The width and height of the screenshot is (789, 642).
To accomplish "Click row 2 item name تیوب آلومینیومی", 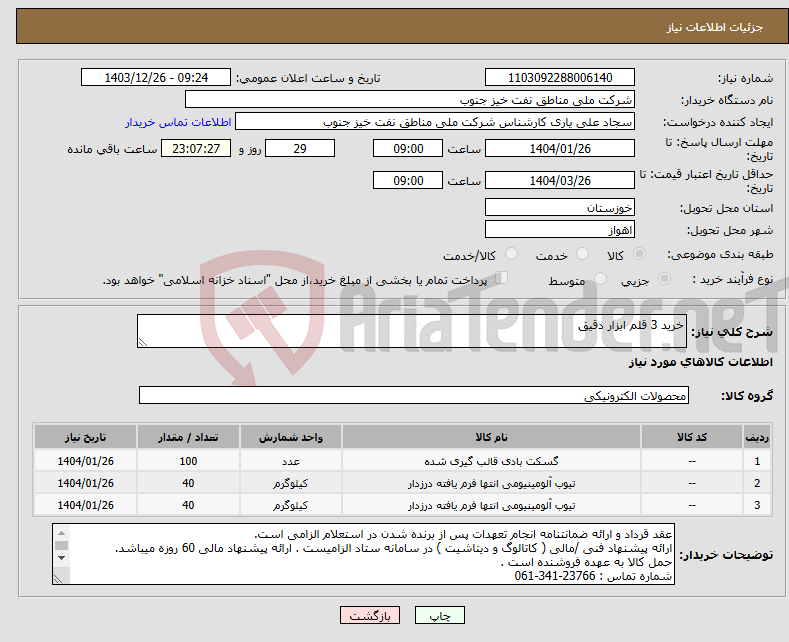I will 491,483.
